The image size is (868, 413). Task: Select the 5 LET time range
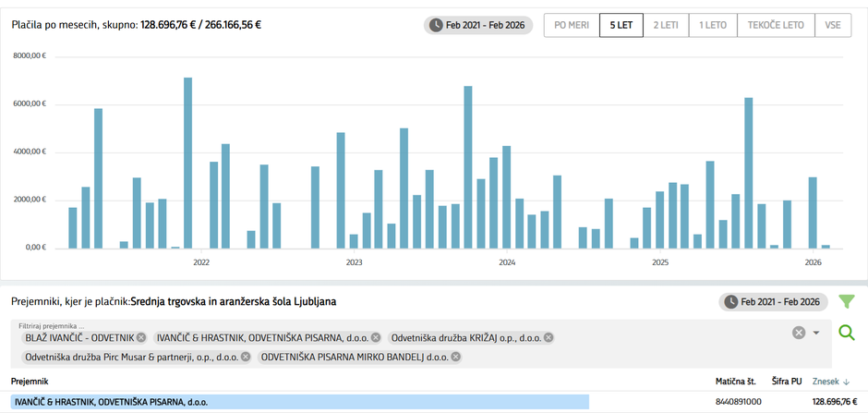click(621, 25)
